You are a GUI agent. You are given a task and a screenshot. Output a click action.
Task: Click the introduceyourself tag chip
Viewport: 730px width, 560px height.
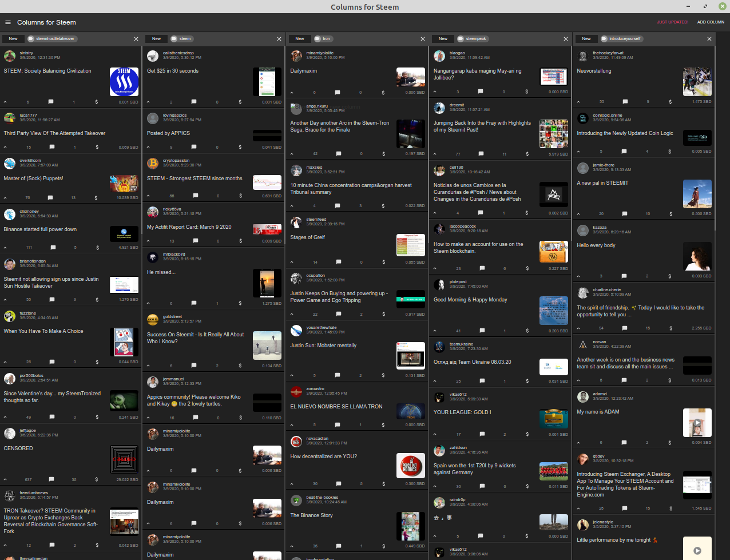(x=621, y=39)
